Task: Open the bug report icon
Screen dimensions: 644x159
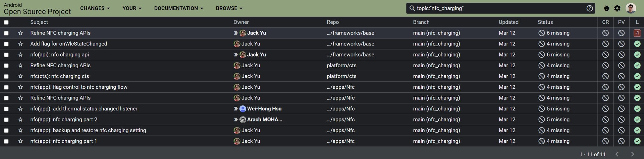Action: [606, 8]
